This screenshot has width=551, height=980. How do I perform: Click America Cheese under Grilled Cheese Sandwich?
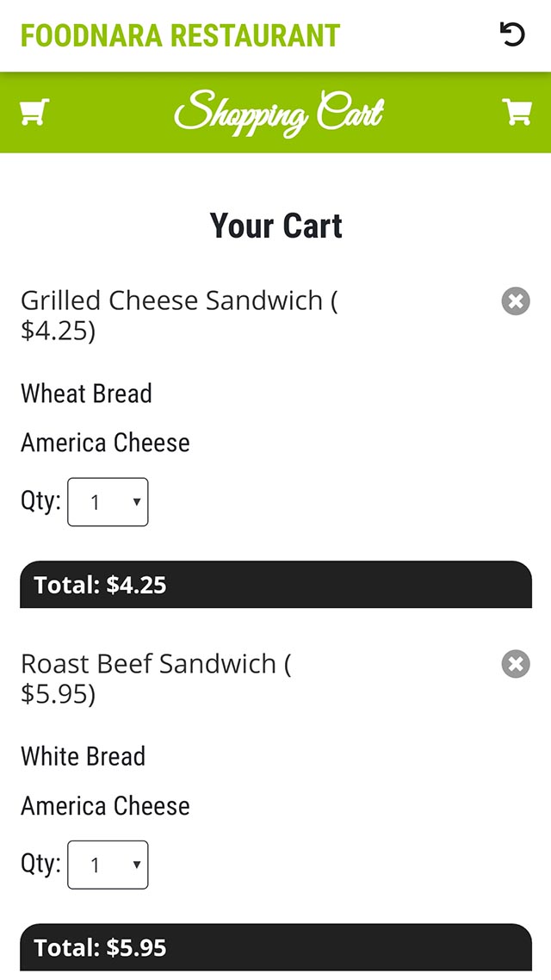(x=105, y=443)
